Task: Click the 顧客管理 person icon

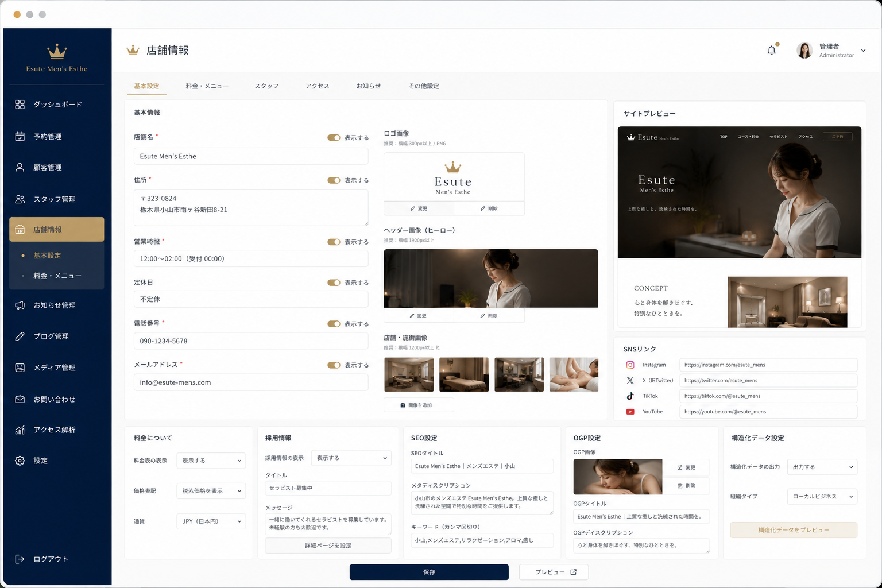Action: (x=20, y=168)
